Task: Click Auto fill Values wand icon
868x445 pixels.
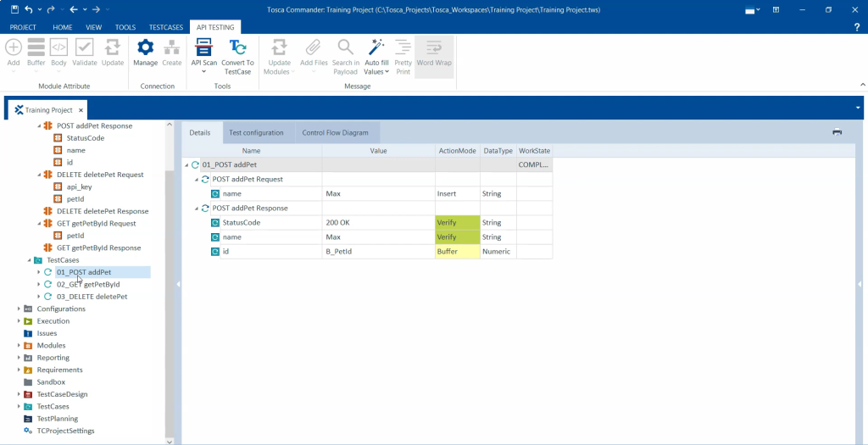Action: click(x=376, y=47)
